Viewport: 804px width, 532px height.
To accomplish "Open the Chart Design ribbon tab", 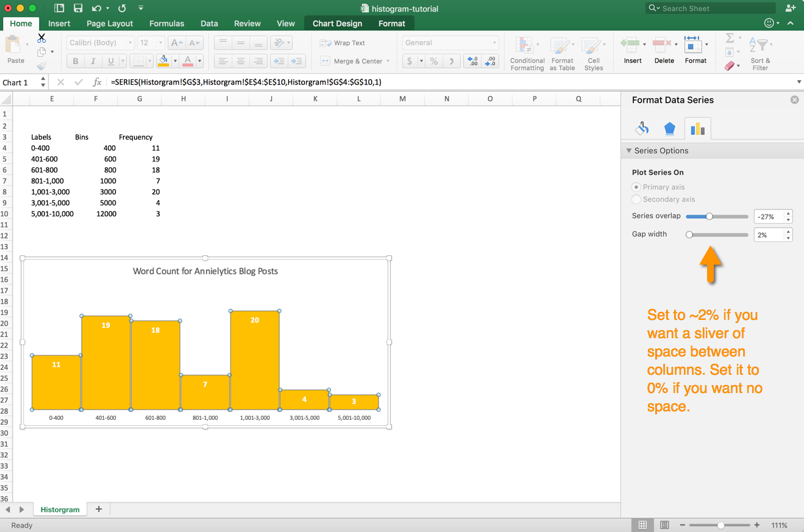I will pyautogui.click(x=337, y=23).
